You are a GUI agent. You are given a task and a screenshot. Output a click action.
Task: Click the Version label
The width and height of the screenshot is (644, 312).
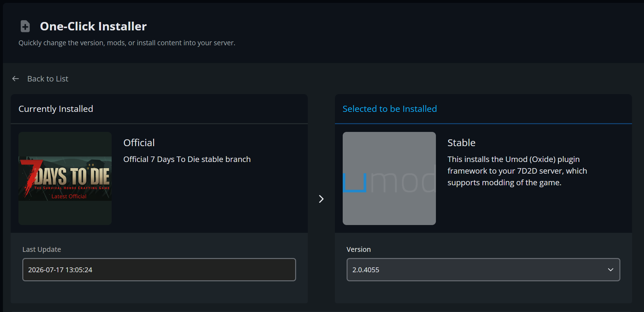tap(359, 249)
